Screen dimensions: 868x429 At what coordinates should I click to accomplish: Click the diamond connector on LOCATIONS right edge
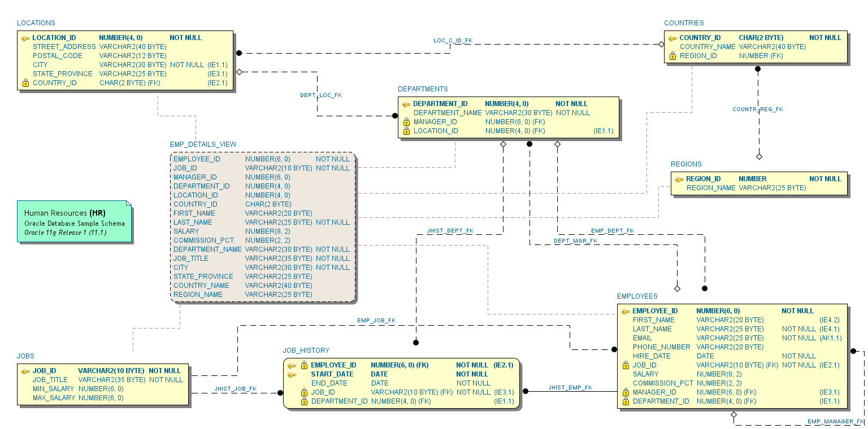(x=239, y=72)
